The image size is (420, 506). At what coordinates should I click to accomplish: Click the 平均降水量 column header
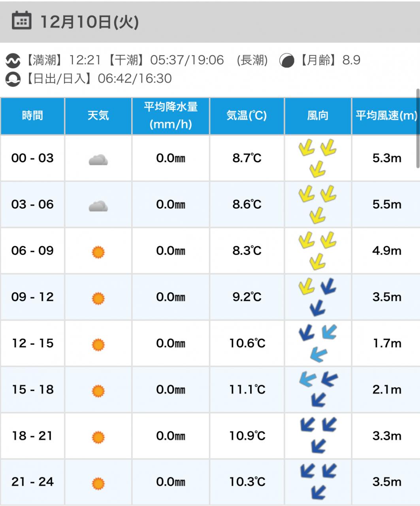pyautogui.click(x=171, y=116)
